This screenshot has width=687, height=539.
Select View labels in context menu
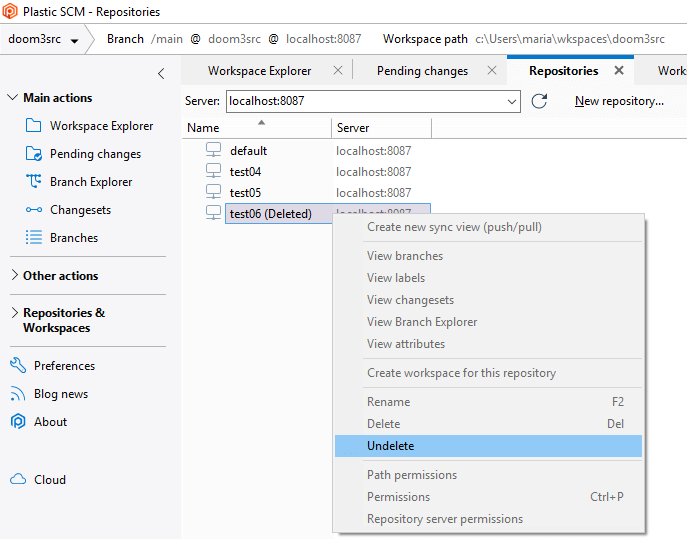click(x=488, y=278)
